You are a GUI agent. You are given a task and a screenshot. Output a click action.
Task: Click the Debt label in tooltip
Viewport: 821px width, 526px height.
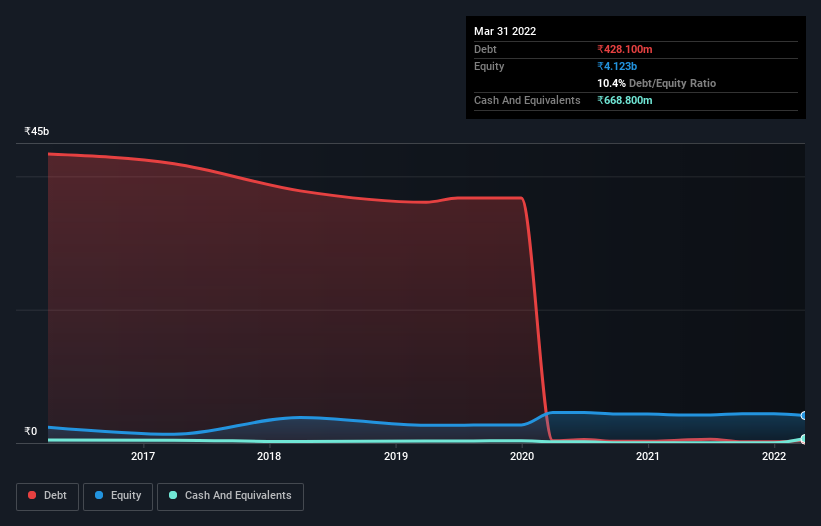(485, 49)
